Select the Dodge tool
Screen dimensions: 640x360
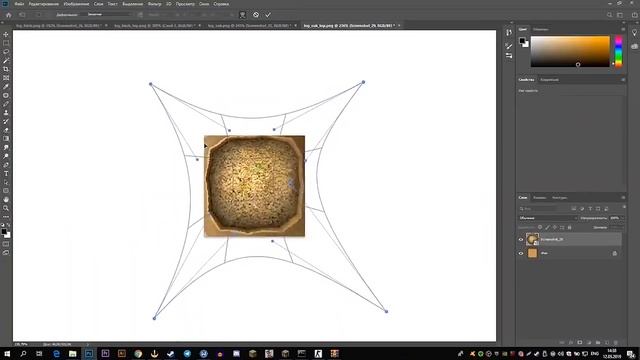tap(6, 156)
